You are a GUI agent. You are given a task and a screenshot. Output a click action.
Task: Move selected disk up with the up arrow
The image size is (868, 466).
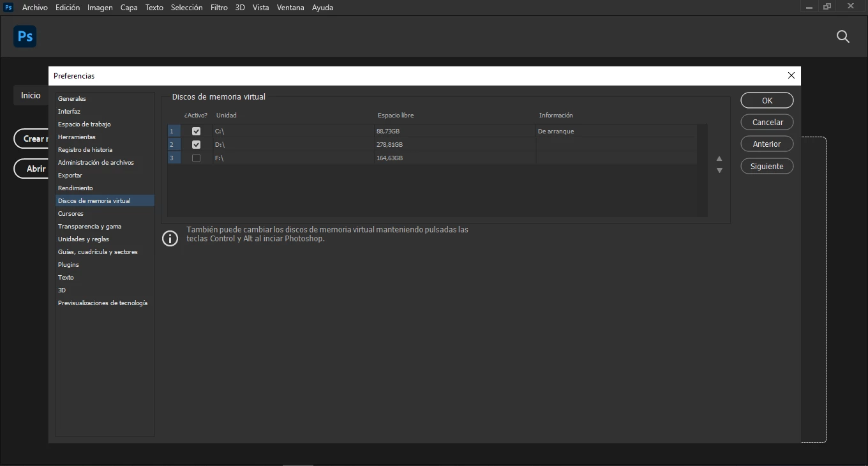pos(719,159)
